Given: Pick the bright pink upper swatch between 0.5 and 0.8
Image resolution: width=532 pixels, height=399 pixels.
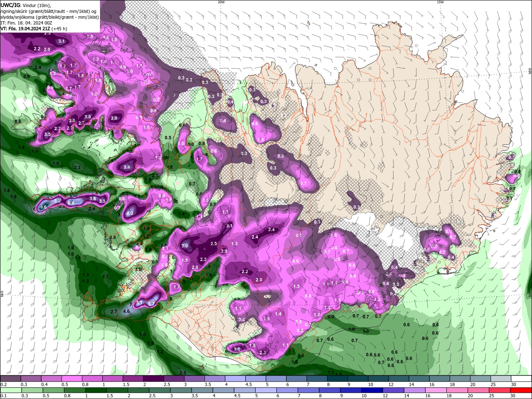Looking at the screenshot, I should click(x=71, y=379).
